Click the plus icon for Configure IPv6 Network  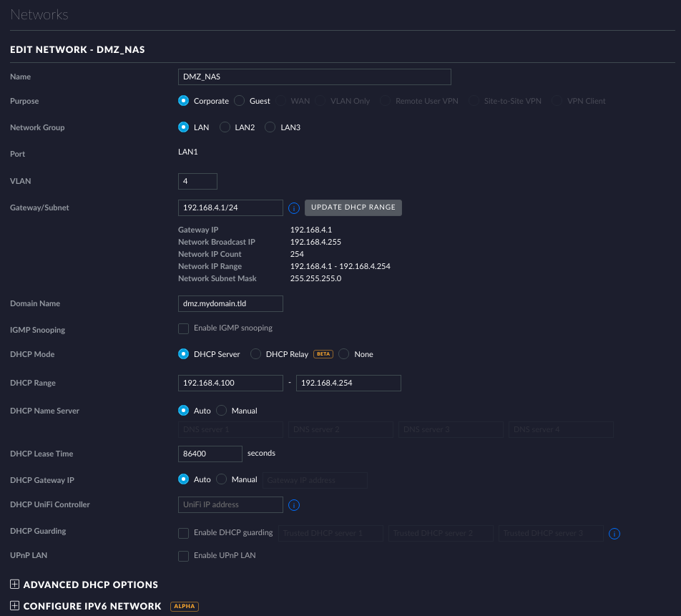point(14,606)
